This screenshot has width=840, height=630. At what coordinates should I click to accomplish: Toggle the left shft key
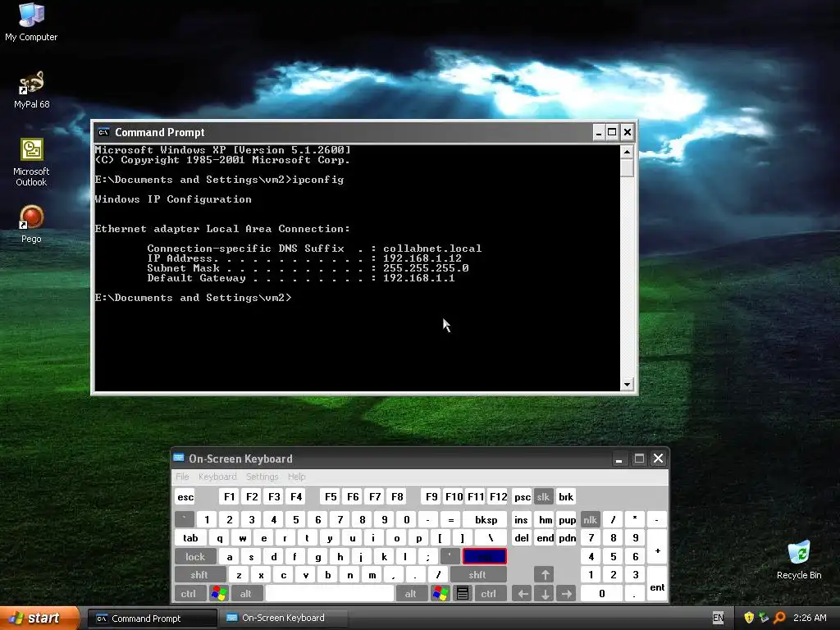(199, 575)
